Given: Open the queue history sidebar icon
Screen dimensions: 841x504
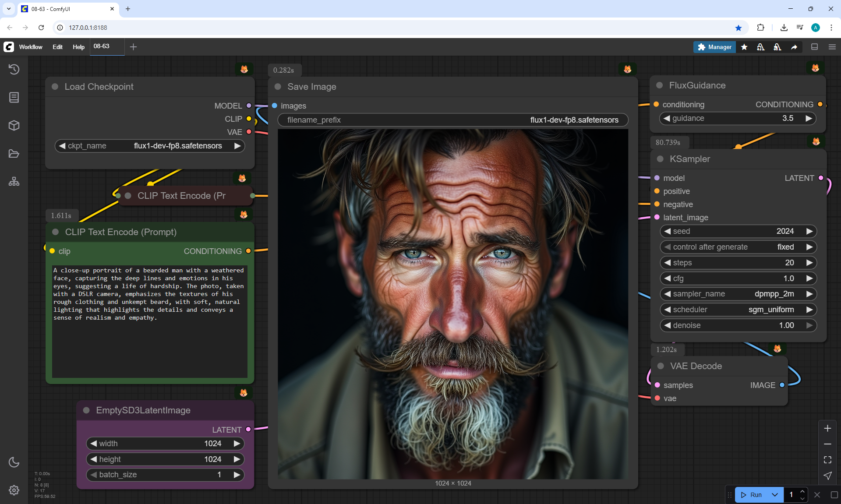Looking at the screenshot, I should [x=14, y=69].
